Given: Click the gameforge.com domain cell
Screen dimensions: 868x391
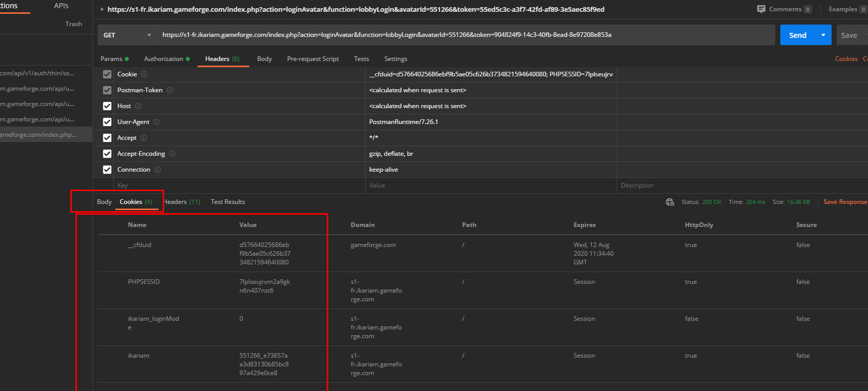Looking at the screenshot, I should [373, 245].
